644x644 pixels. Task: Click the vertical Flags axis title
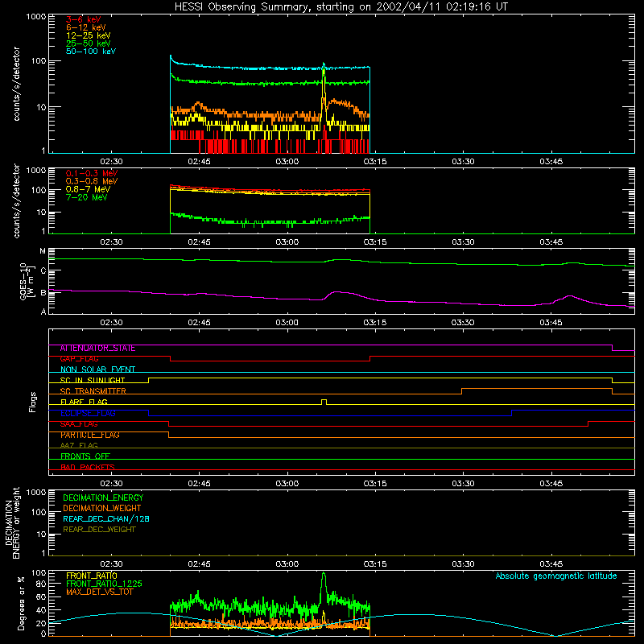coord(33,402)
